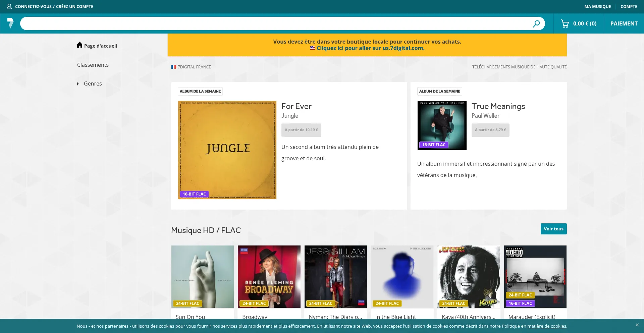The height and width of the screenshot is (333, 644).
Task: Click 16-BIT FLAC badge on Jungle cover
Action: (194, 194)
